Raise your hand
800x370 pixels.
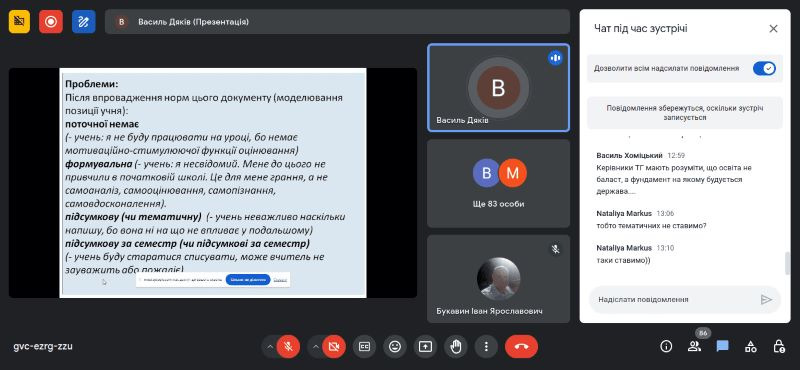456,347
